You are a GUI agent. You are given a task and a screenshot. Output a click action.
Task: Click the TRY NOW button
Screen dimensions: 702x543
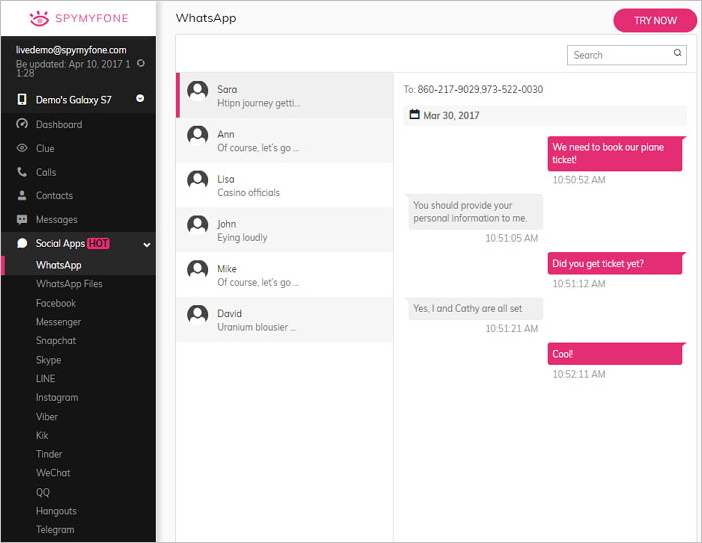coord(655,21)
